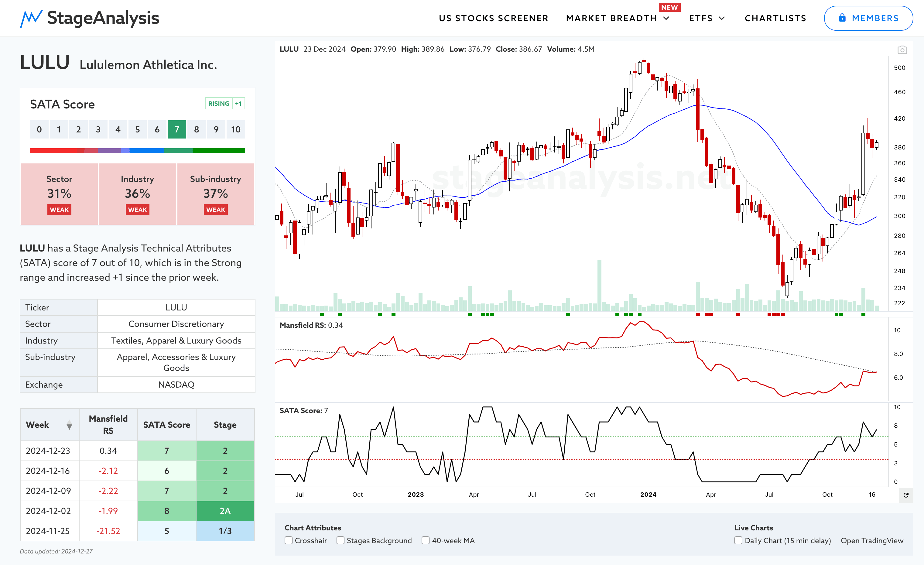This screenshot has width=924, height=565.
Task: Click the SATA score 0 box
Action: [x=39, y=129]
